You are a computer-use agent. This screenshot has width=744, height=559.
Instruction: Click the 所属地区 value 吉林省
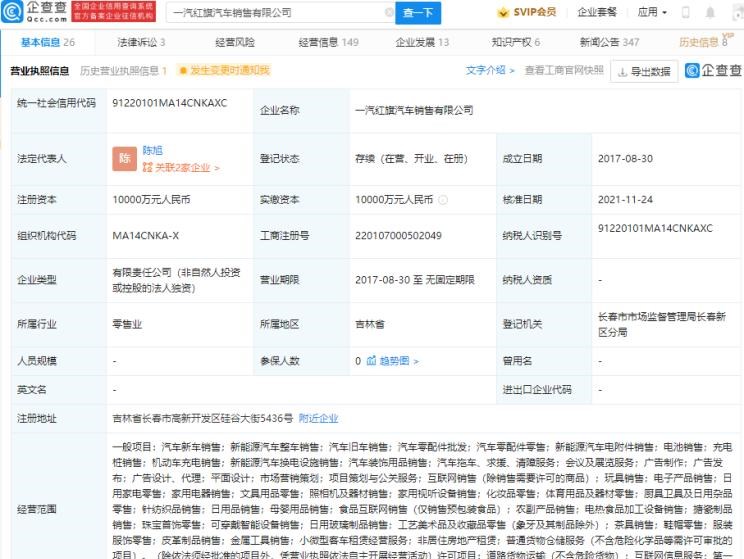370,324
